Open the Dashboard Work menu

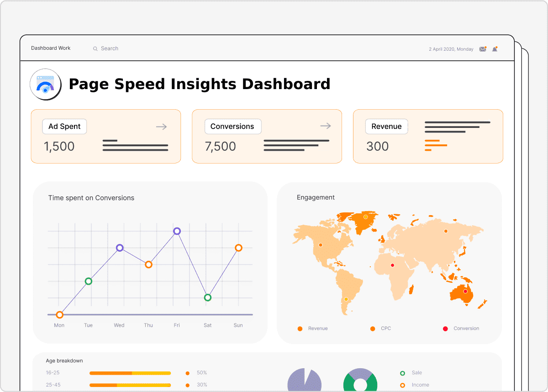51,48
